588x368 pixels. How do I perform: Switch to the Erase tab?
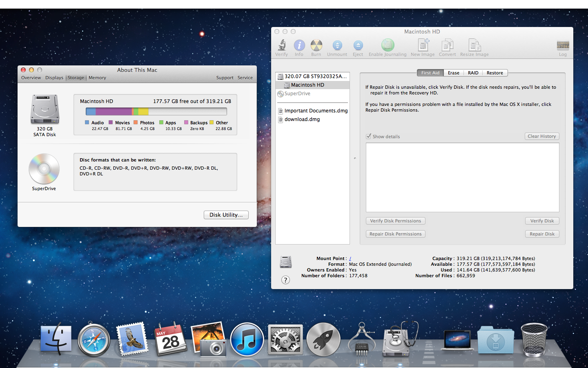[x=453, y=73]
